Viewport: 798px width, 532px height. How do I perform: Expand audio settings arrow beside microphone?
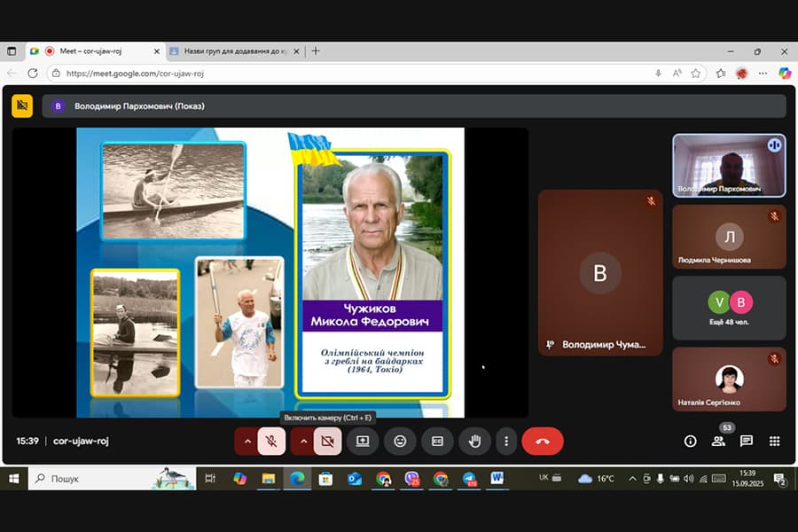tap(246, 441)
